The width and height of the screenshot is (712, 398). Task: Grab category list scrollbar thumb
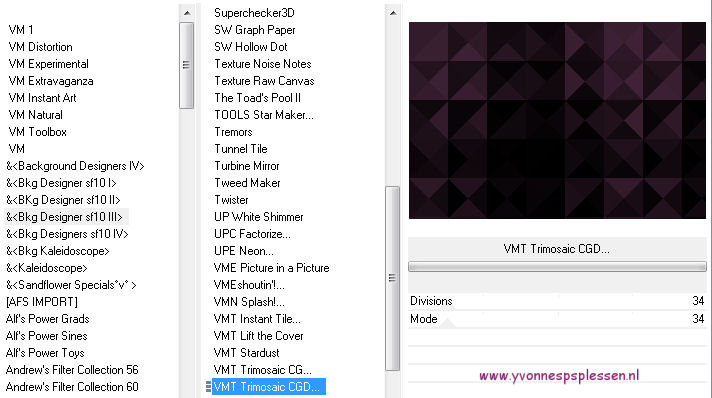(186, 65)
